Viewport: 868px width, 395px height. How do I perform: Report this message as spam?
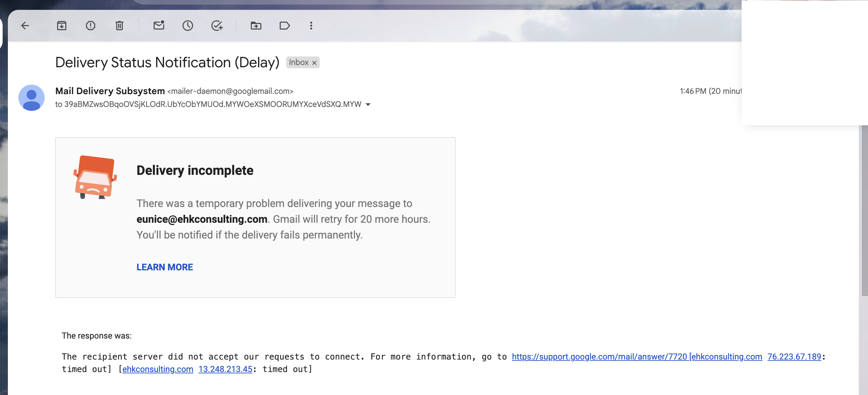click(x=91, y=26)
